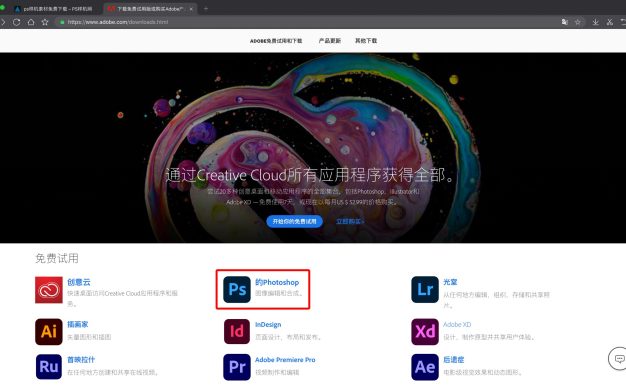
Task: Open the Adobe Premiere Pro link
Action: (x=285, y=360)
